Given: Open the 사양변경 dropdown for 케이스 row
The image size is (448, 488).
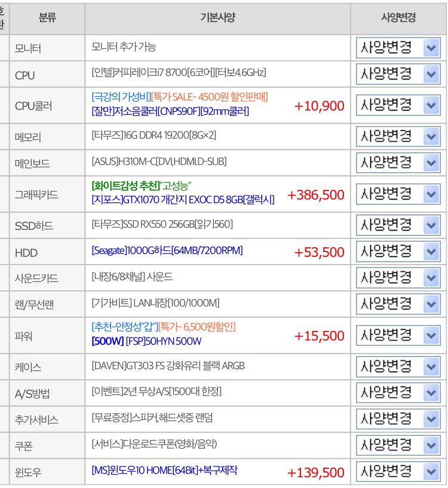Looking at the screenshot, I should coord(398,367).
